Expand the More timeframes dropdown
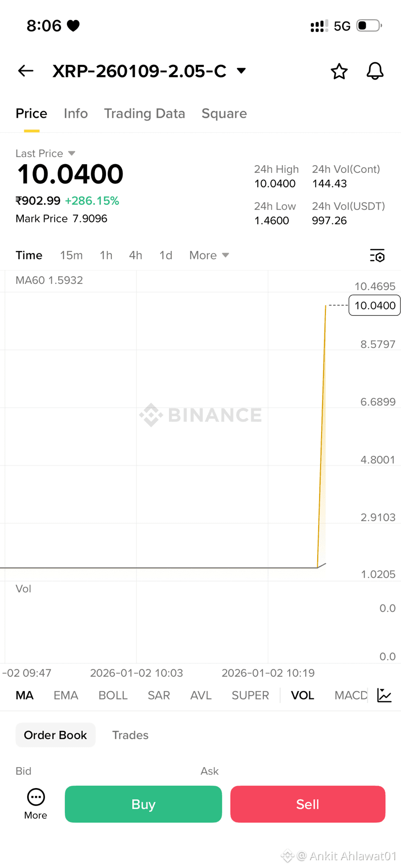 tap(209, 255)
